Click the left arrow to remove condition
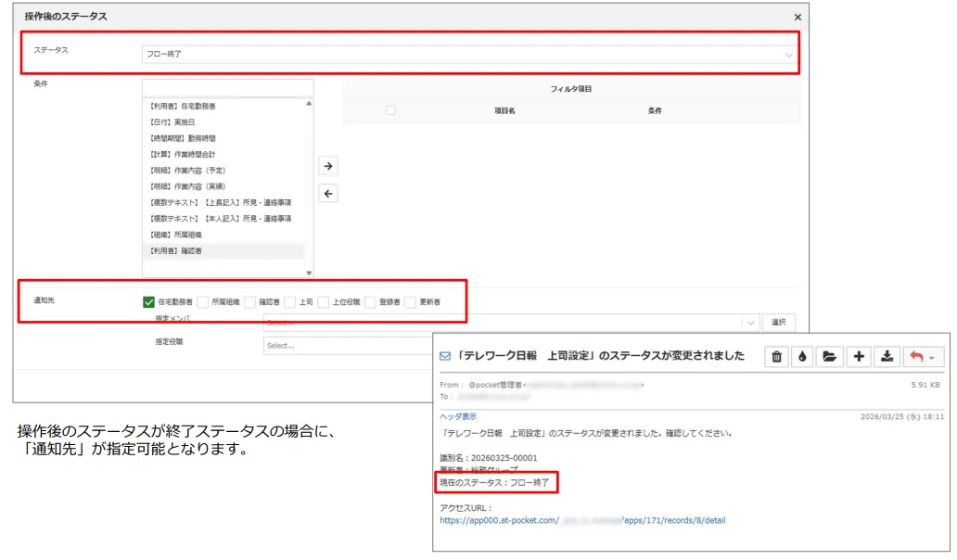Viewport: 957px width, 560px height. point(327,194)
